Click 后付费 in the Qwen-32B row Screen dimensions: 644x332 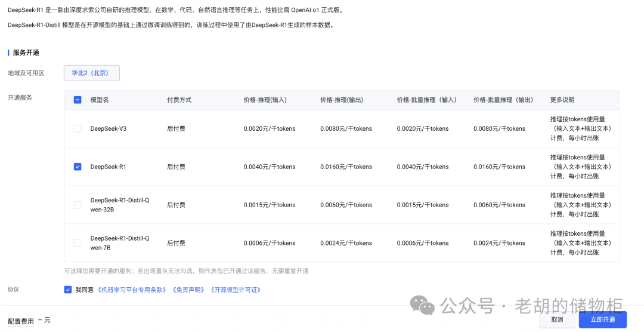pos(176,205)
